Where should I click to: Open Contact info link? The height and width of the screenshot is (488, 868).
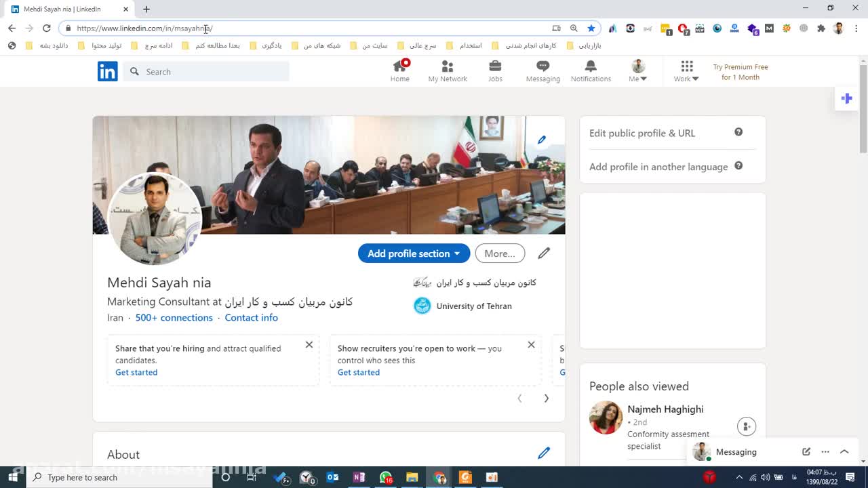tap(251, 318)
